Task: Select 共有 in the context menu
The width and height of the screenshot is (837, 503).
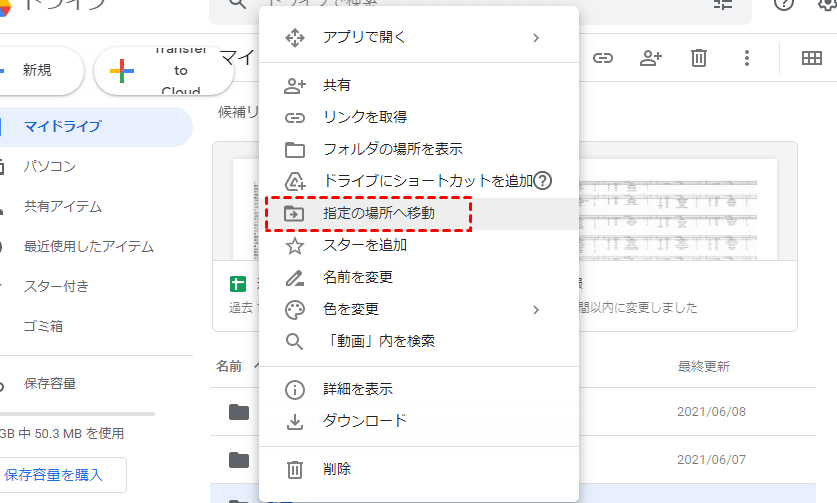Action: coord(419,85)
